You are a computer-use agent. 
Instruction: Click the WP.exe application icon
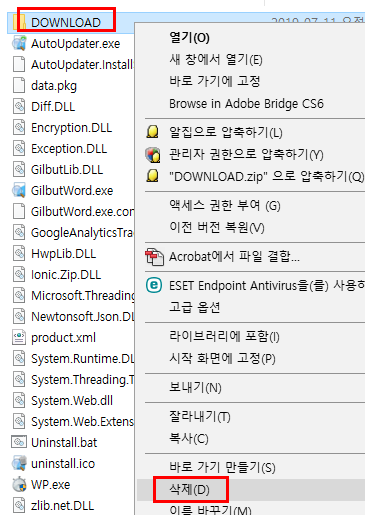click(19, 485)
